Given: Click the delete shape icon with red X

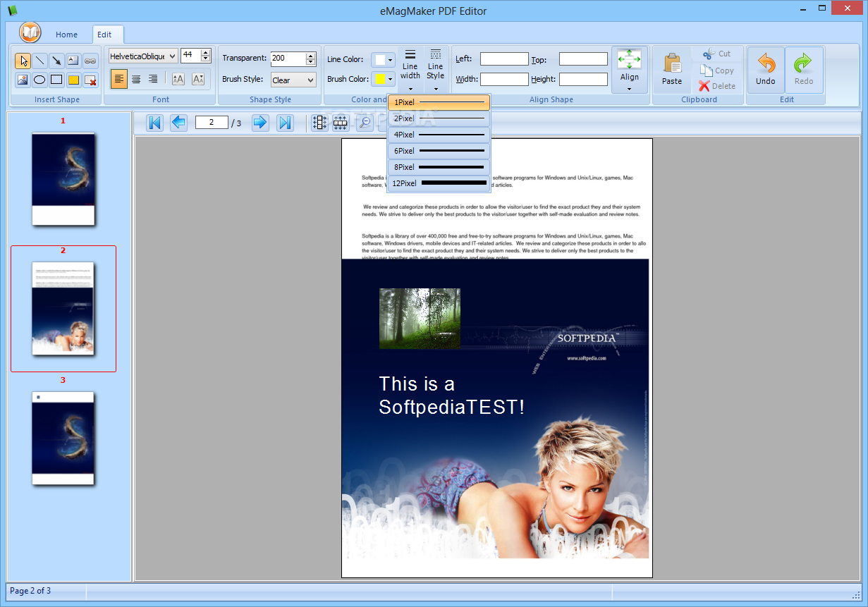Looking at the screenshot, I should (x=90, y=80).
